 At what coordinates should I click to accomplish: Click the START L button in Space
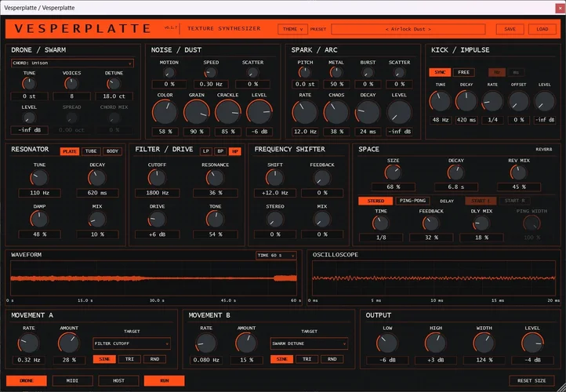click(481, 201)
